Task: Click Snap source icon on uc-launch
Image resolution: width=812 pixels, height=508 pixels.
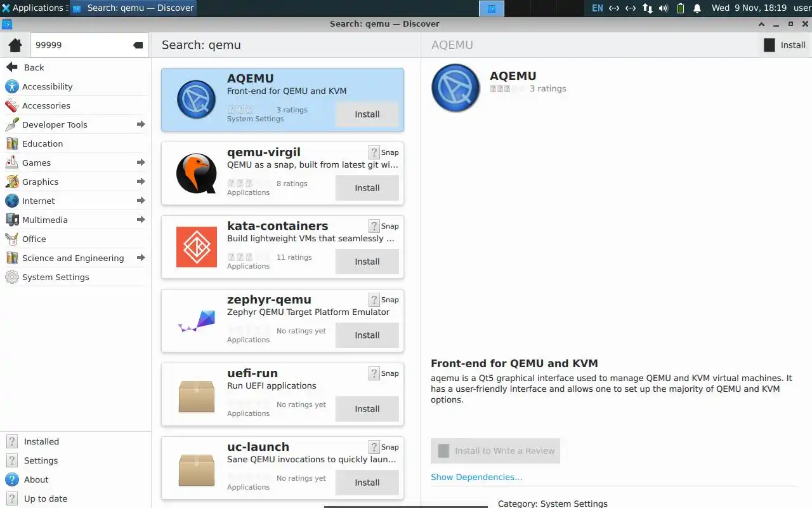Action: tap(374, 447)
